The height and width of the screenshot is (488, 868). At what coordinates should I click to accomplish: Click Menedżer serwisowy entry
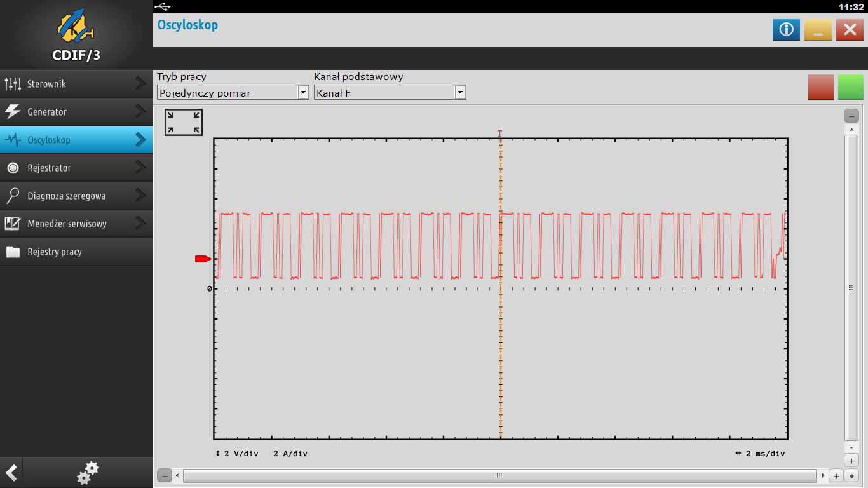point(76,224)
